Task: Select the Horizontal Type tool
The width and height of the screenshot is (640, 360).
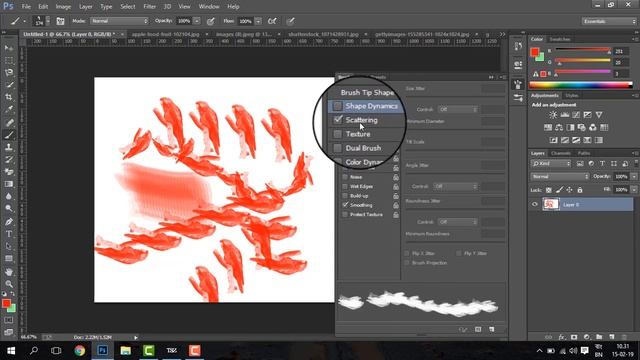Action: point(9,234)
